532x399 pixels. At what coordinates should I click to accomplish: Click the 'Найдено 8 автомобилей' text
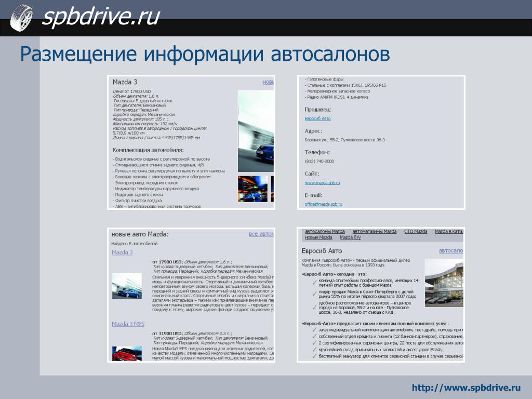click(135, 244)
